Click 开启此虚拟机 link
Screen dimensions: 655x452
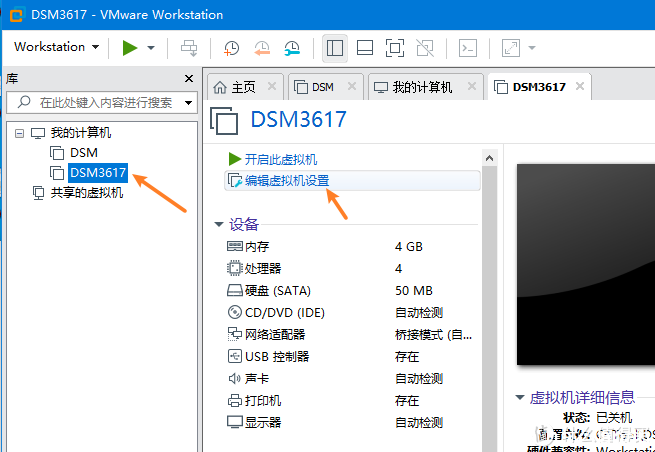point(281,159)
